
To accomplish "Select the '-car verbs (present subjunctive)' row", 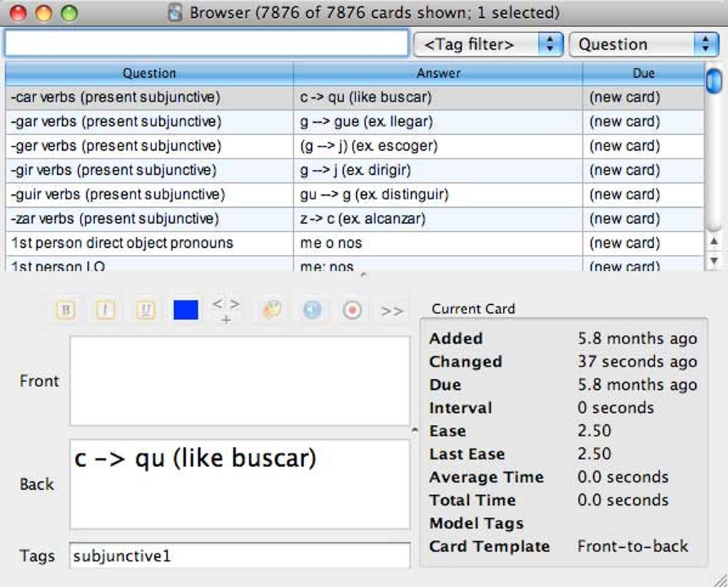I will coord(355,97).
